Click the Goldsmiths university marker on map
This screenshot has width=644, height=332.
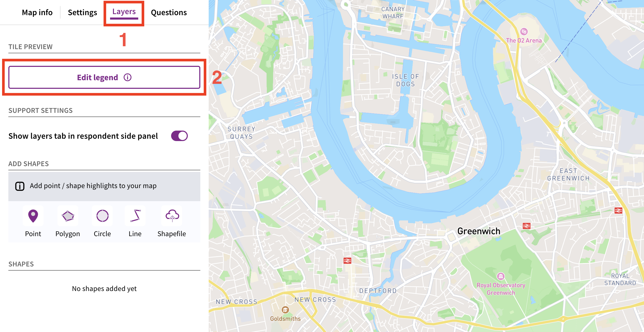click(x=285, y=310)
